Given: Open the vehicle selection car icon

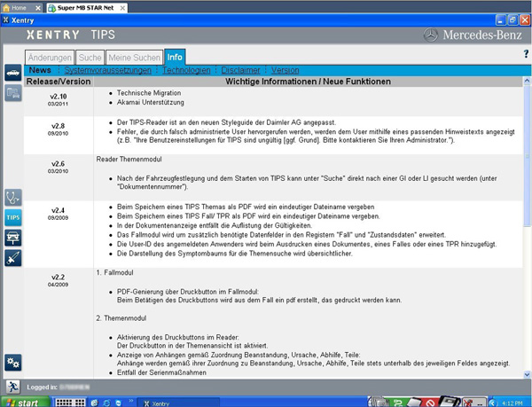Looking at the screenshot, I should pos(13,73).
